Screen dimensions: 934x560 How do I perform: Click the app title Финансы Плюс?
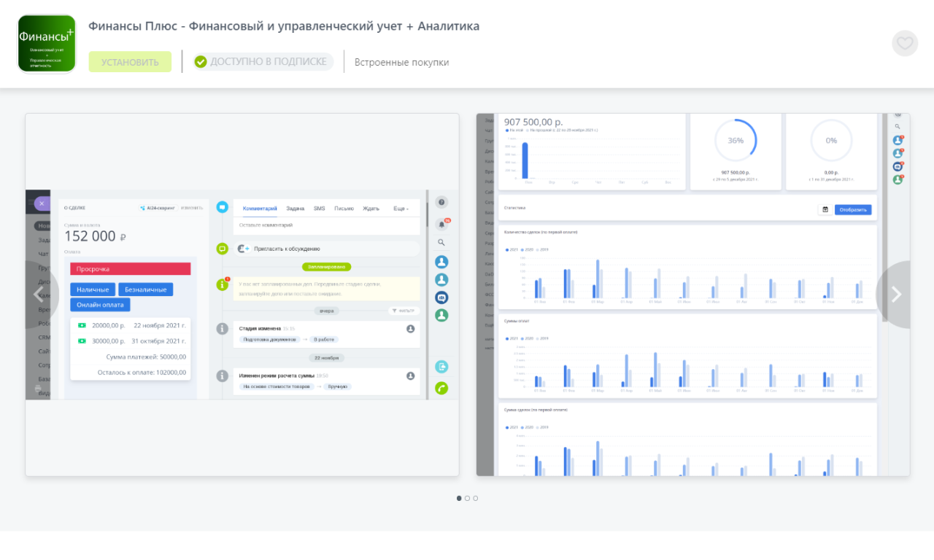pos(284,26)
